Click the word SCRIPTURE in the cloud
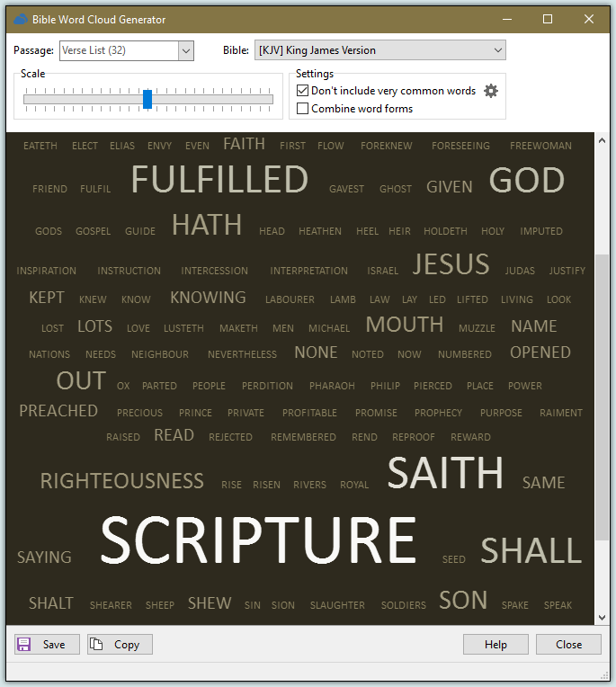 (258, 540)
